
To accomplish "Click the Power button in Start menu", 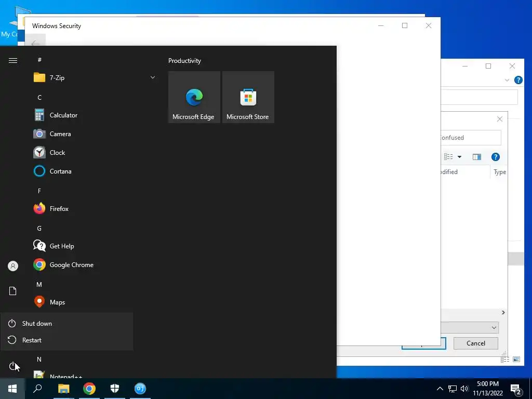I will (12, 366).
